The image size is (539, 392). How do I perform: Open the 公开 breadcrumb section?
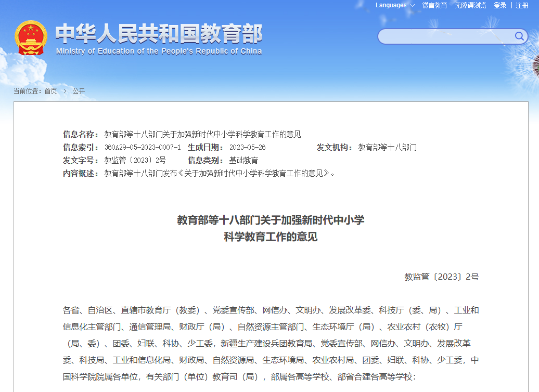click(79, 91)
